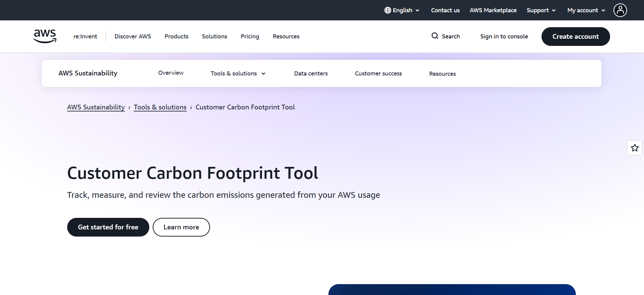The height and width of the screenshot is (295, 644).
Task: Click the Track, measure, and review subtitle
Action: [x=224, y=195]
